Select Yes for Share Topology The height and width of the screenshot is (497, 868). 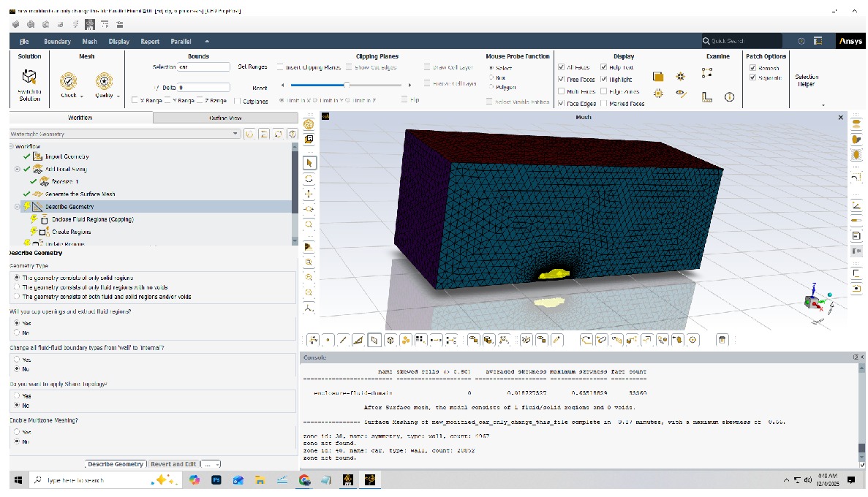(x=17, y=395)
